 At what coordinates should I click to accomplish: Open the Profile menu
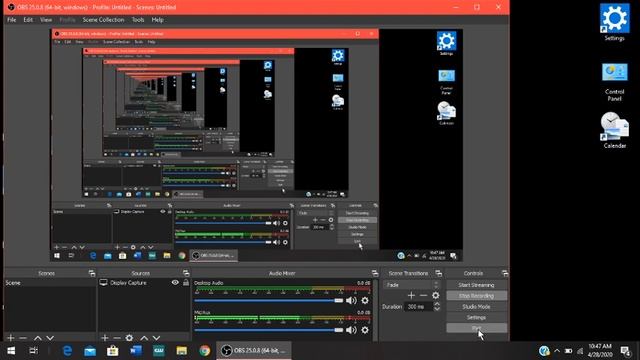[67, 20]
